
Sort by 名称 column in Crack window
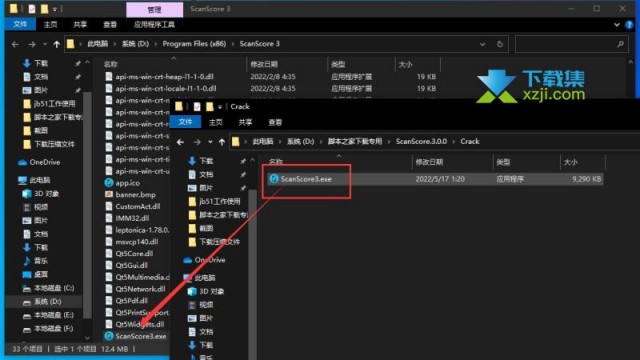[x=276, y=162]
